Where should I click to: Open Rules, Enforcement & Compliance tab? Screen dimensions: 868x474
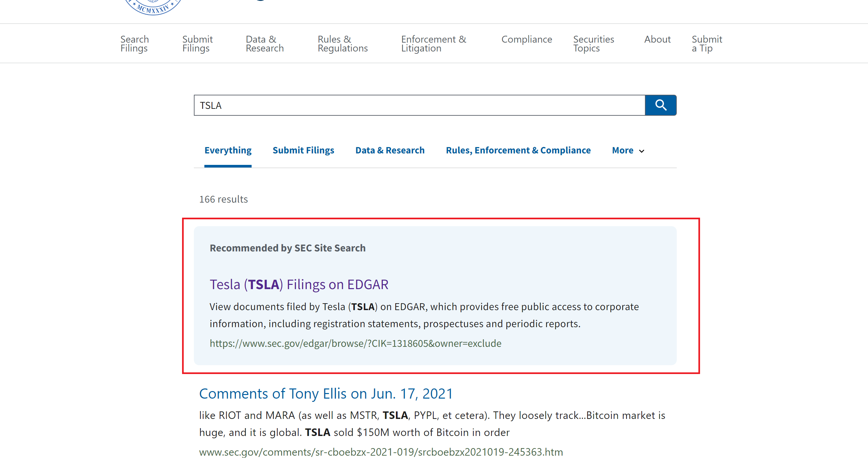[x=518, y=150]
